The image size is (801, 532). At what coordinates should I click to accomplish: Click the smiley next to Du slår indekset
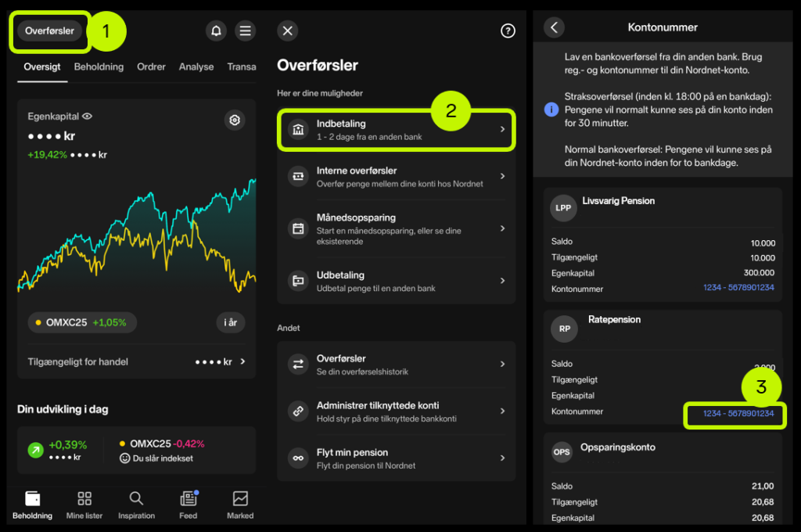click(124, 458)
